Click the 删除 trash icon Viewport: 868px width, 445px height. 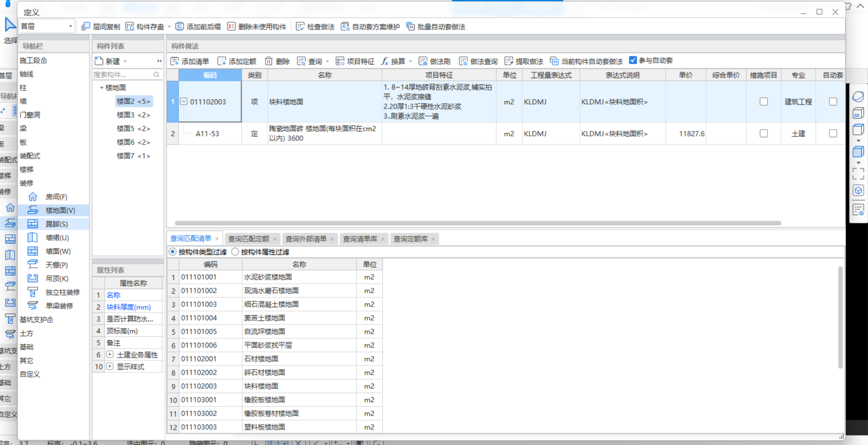click(269, 61)
